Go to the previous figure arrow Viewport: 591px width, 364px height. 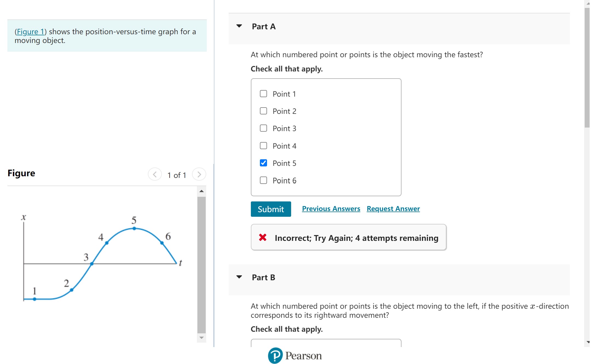coord(155,174)
